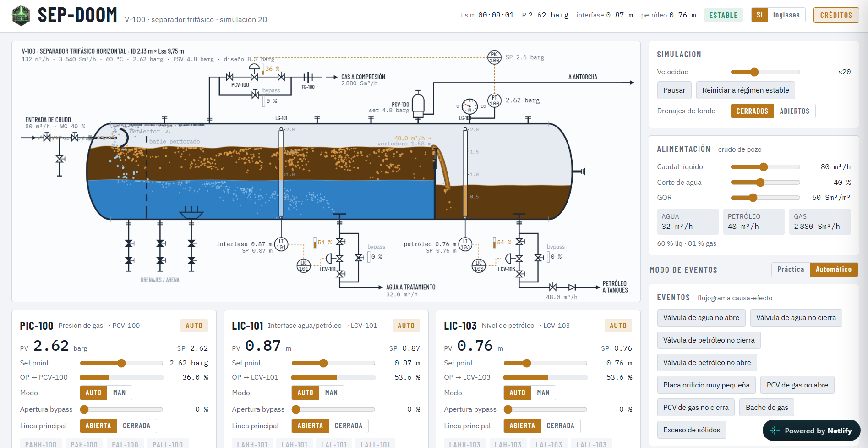Image resolution: width=868 pixels, height=448 pixels.
Task: Click the LIC-103 AUTO status badge
Action: (x=618, y=326)
